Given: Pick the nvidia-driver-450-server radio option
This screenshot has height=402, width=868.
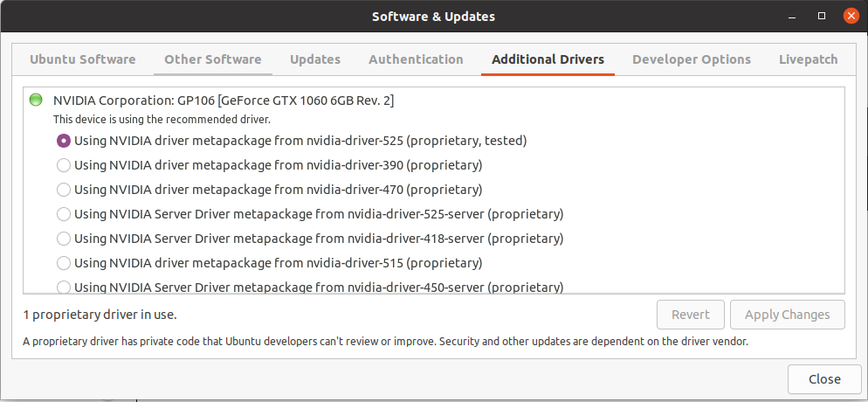Looking at the screenshot, I should (x=64, y=286).
